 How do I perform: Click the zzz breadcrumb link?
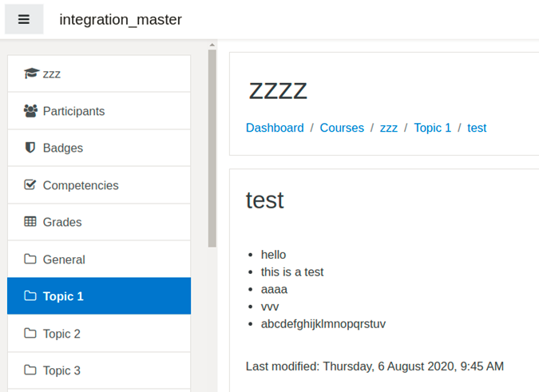coord(388,128)
